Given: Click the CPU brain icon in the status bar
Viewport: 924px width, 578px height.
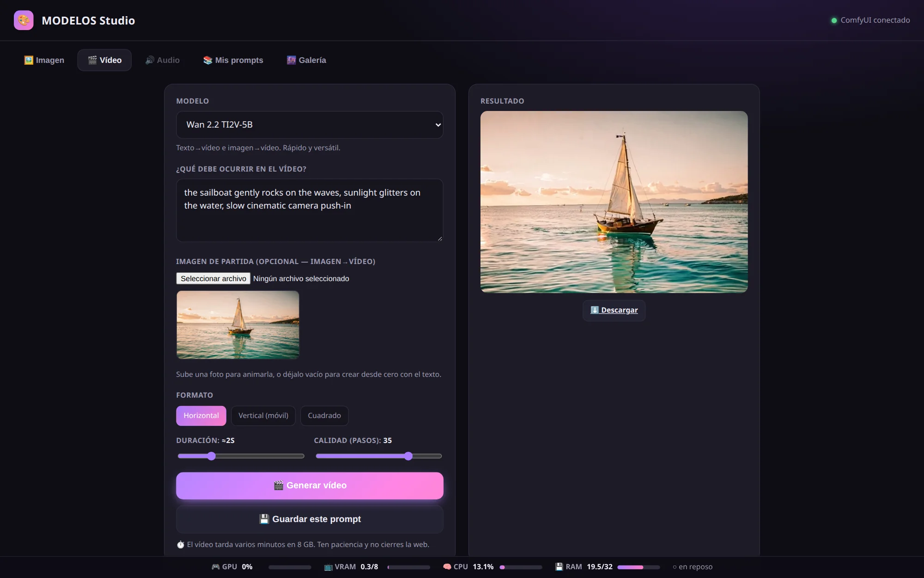Looking at the screenshot, I should point(447,566).
